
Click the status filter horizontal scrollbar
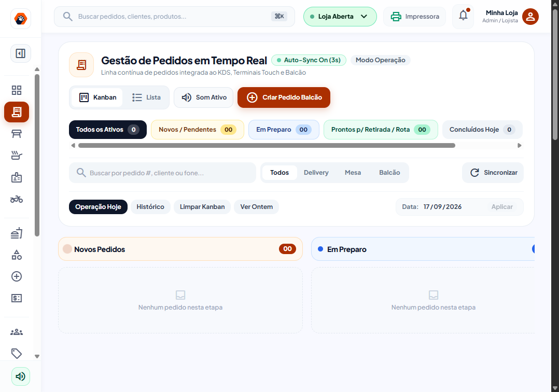point(267,145)
